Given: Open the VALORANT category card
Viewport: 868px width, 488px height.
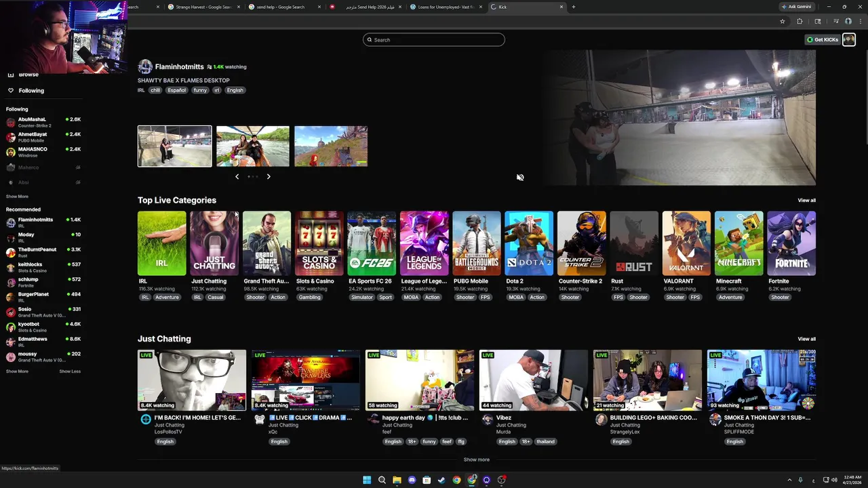Looking at the screenshot, I should [x=686, y=243].
